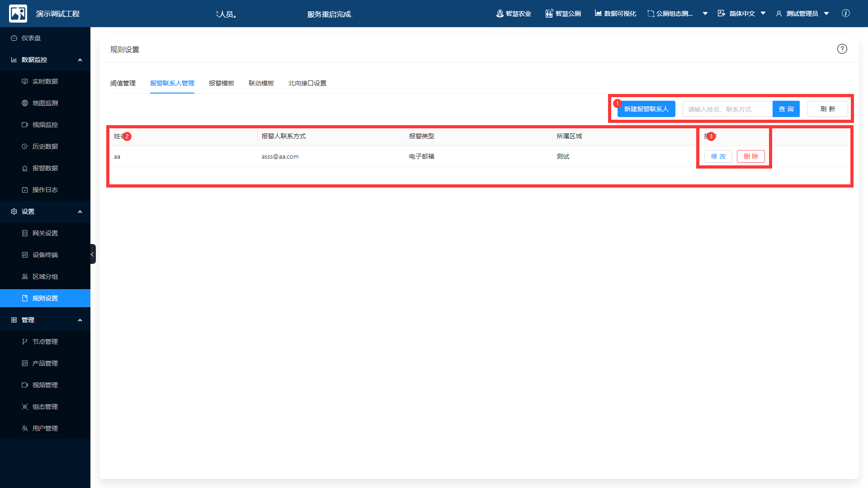This screenshot has height=488, width=868.
Task: Go to 仪表盘 in the sidebar
Action: (45, 38)
